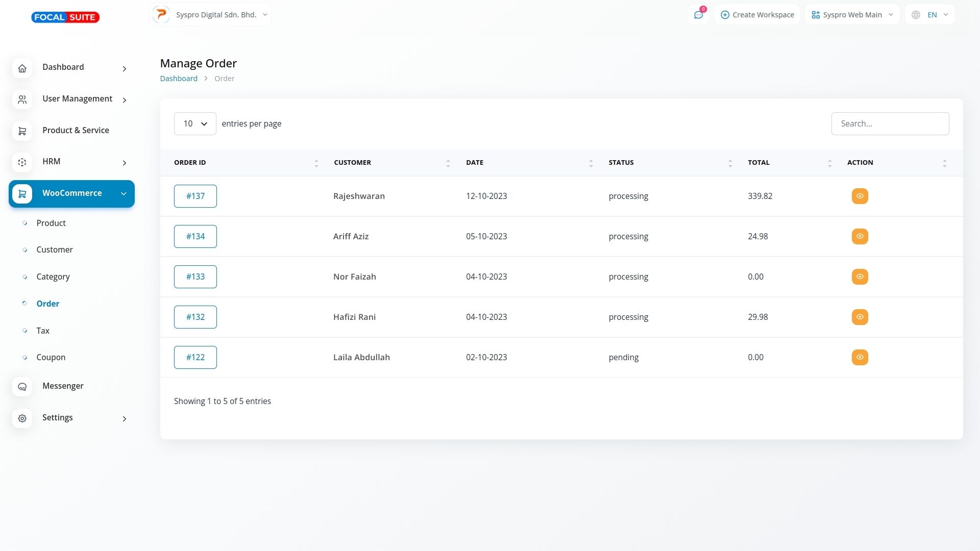Open the Coupon submenu item
The width and height of the screenshot is (980, 551).
(51, 357)
